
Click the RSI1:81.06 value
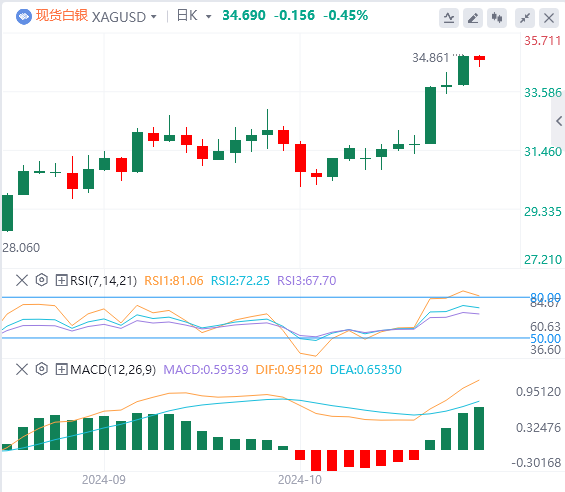[x=174, y=280]
